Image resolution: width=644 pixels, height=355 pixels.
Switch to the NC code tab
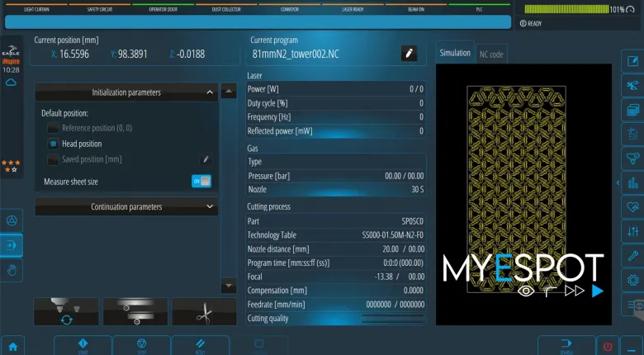491,54
